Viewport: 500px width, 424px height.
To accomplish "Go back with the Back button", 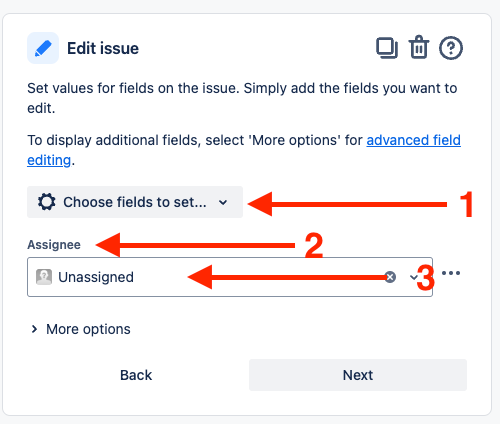I will (x=136, y=375).
